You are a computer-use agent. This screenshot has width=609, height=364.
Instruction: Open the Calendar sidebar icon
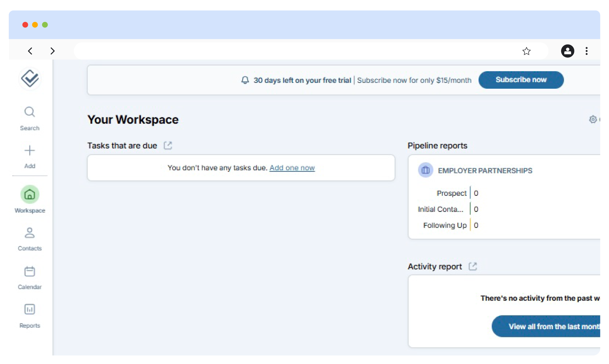pos(29,271)
